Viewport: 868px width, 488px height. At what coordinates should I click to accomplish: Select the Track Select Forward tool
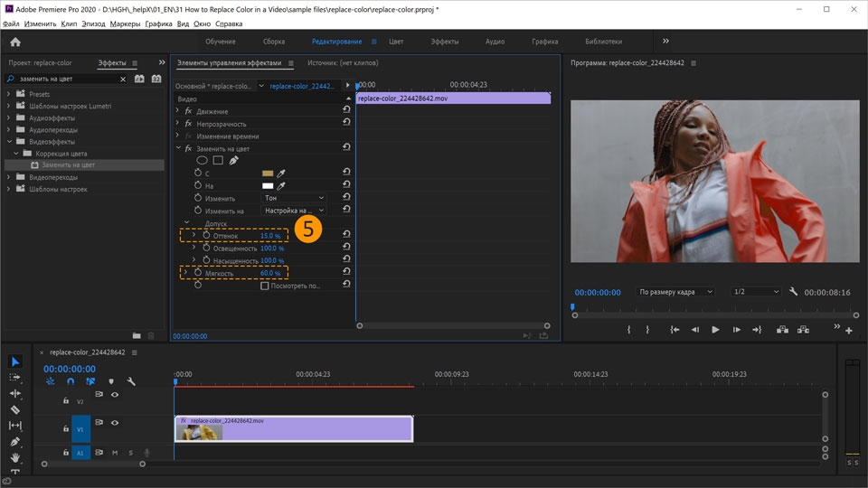point(15,377)
